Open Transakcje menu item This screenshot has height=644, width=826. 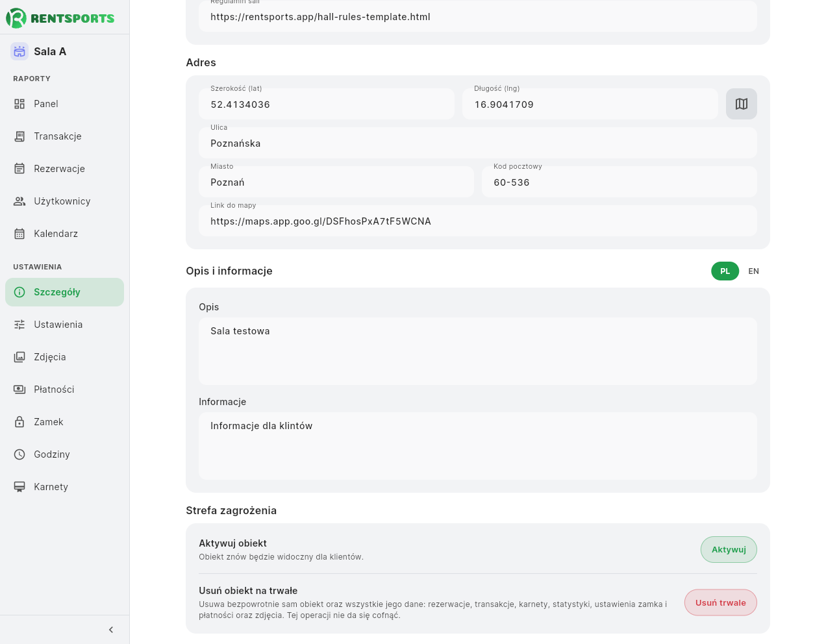pos(64,136)
